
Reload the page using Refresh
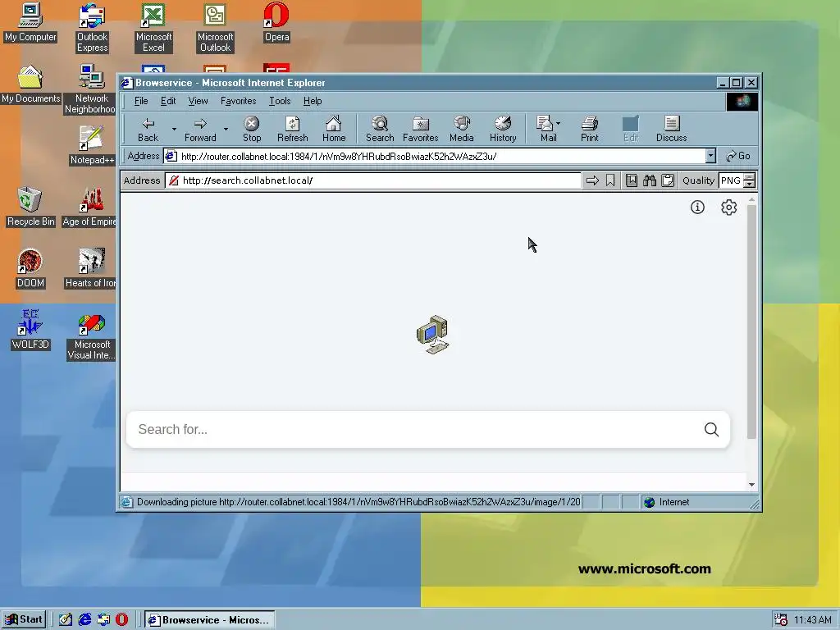tap(292, 130)
